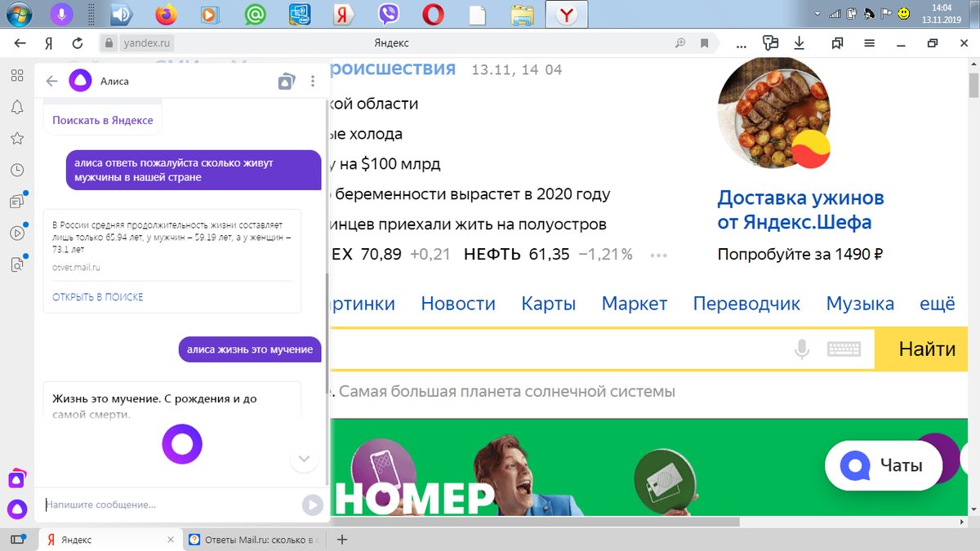Open history clock in sidebar

(x=16, y=170)
